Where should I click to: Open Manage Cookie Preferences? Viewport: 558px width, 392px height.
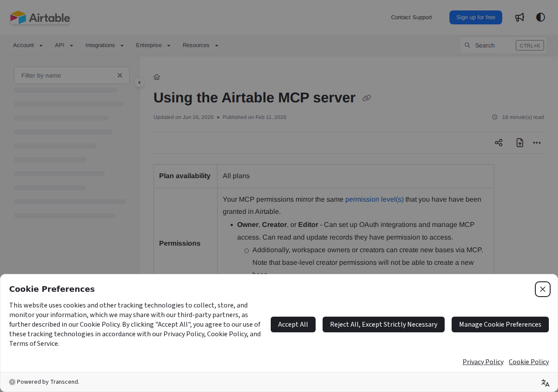pos(500,324)
